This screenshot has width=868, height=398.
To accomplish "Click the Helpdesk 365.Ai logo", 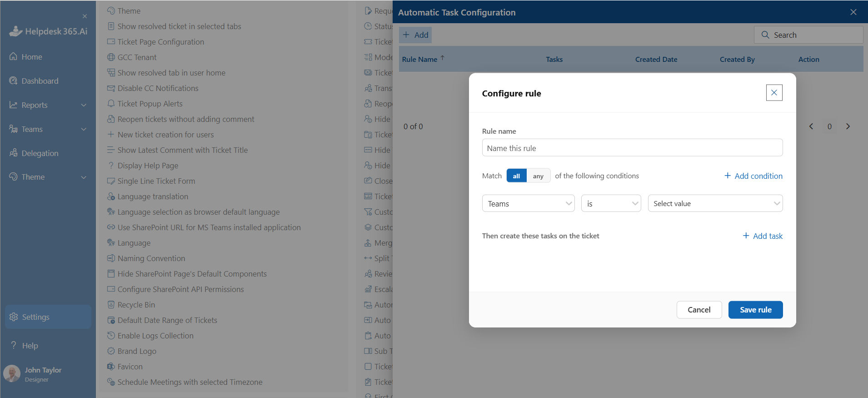I will [48, 31].
